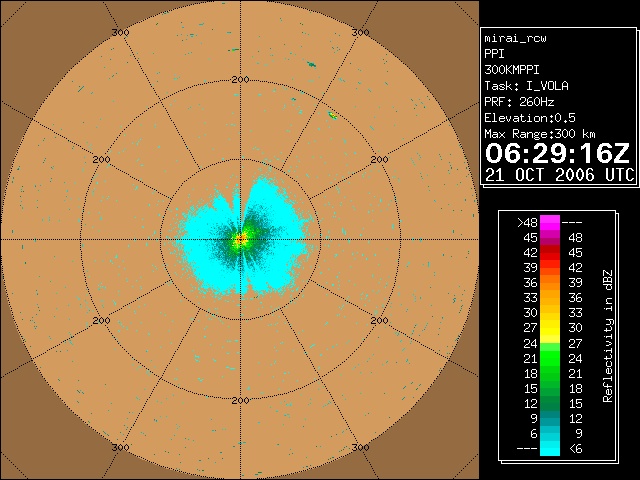Screen dimensions: 640x480
Task: Click the 200 label on the east-northeast spoke
Action: (x=379, y=160)
